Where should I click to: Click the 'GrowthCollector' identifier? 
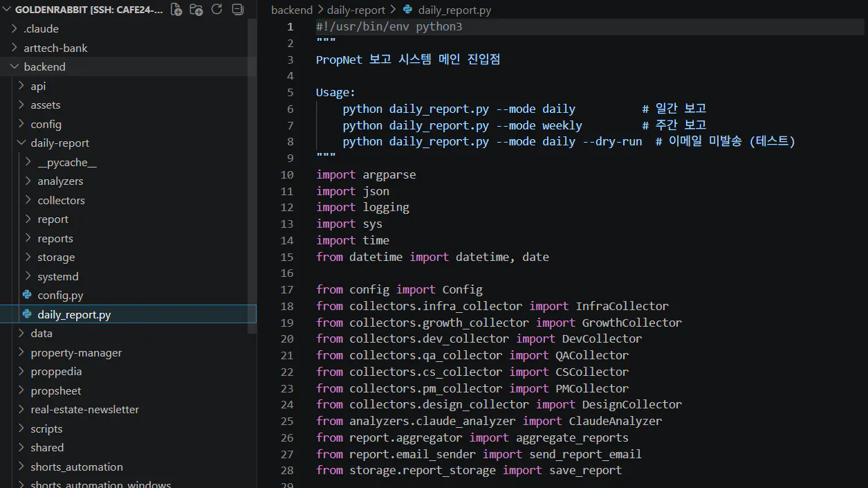(632, 323)
